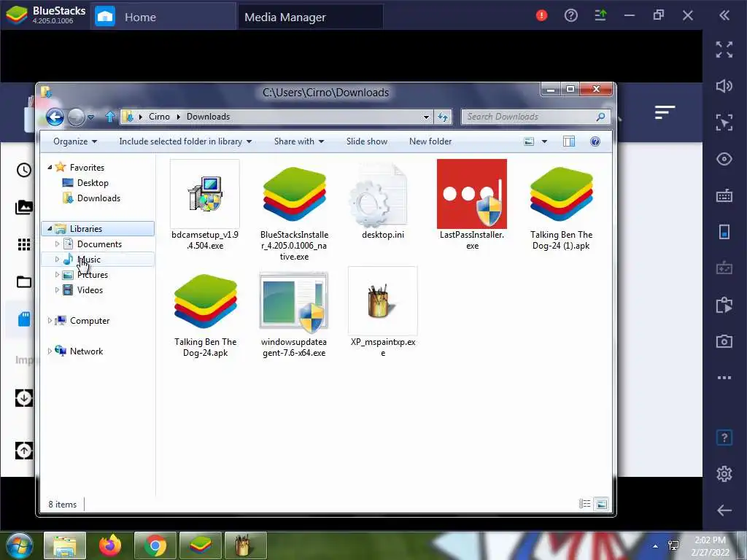The width and height of the screenshot is (747, 560).
Task: Click Media Manager import download arrow icon
Action: pos(24,398)
